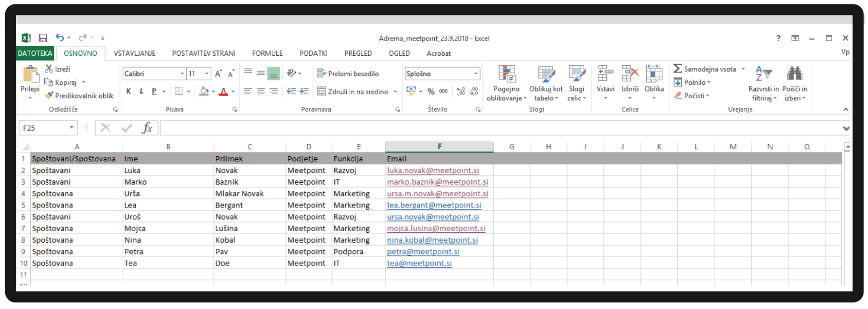Toggle center text alignment

261,91
